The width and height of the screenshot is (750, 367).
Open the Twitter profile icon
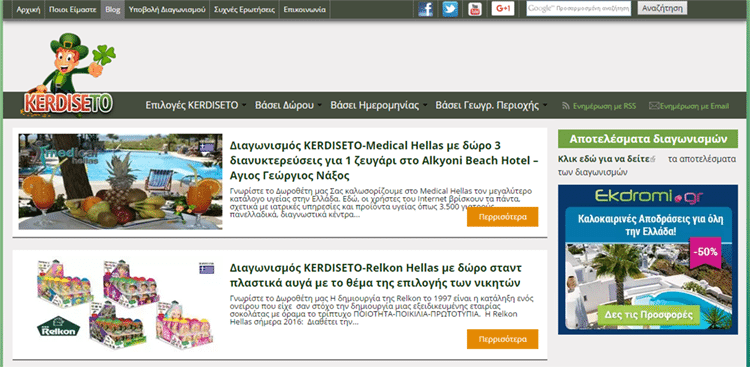coord(450,9)
